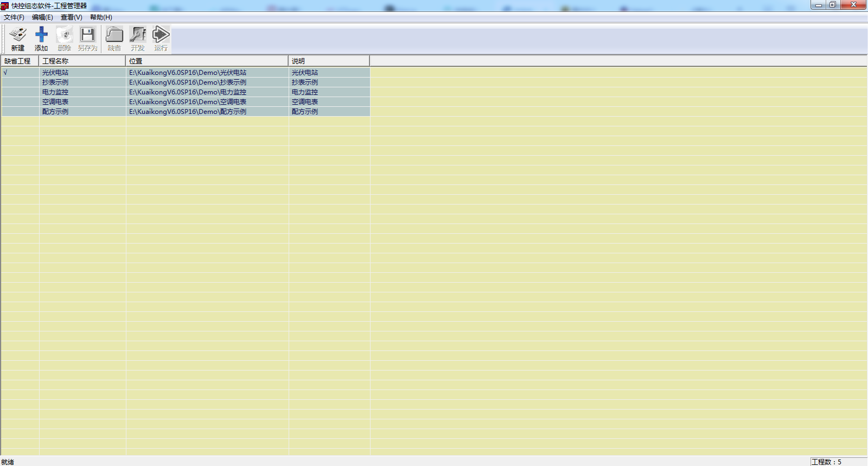The width and height of the screenshot is (868, 466).
Task: Click 抄表示例 in the 说明 column
Action: coord(305,82)
